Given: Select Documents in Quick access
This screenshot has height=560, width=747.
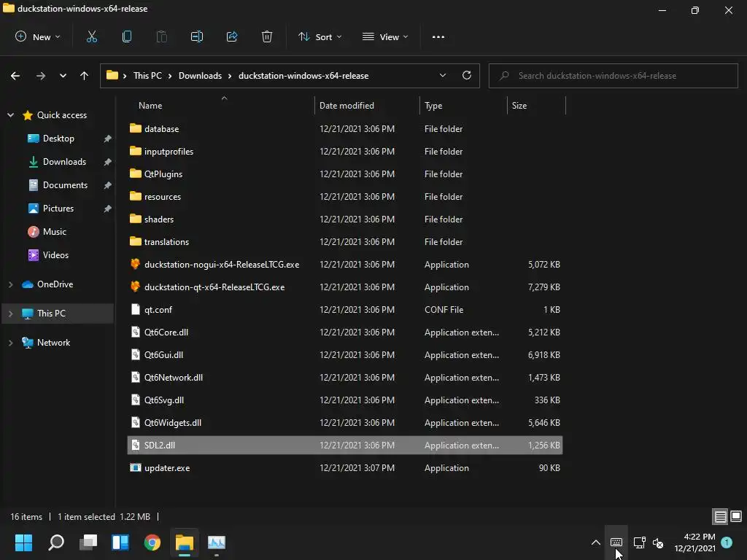Looking at the screenshot, I should click(x=65, y=185).
